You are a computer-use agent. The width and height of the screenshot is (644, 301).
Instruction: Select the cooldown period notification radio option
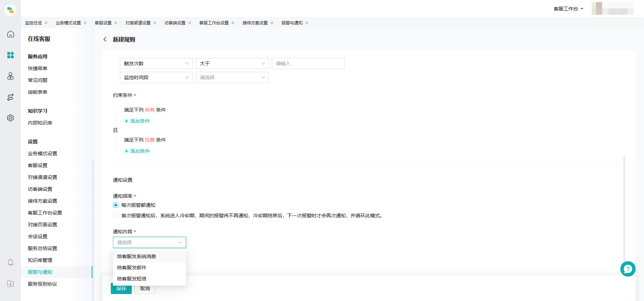pos(116,216)
